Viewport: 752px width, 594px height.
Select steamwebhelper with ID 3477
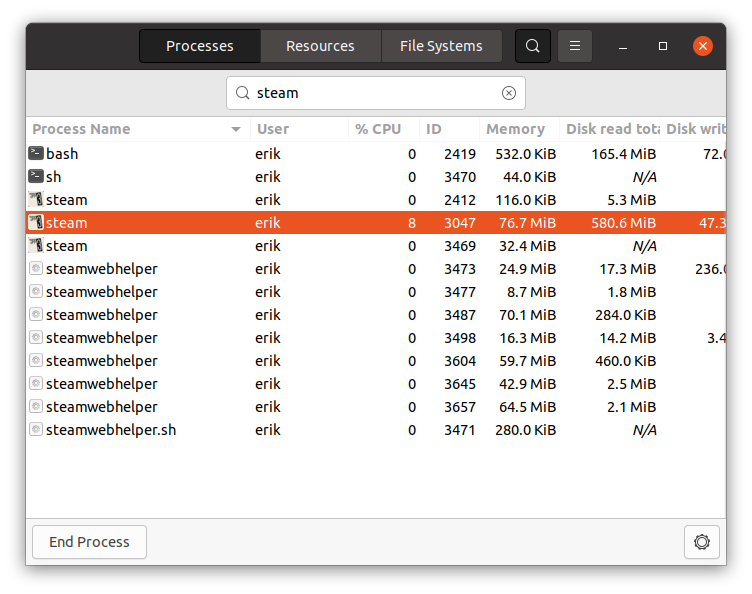(102, 292)
